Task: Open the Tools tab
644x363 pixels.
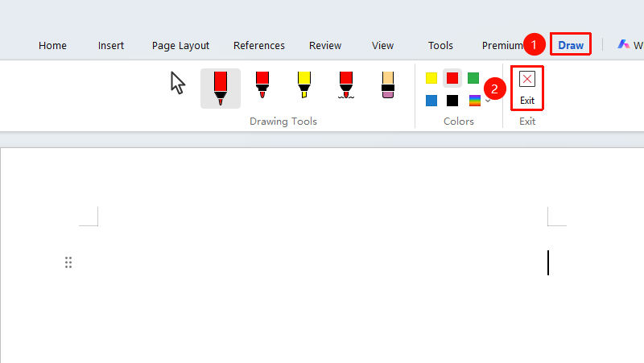Action: click(440, 46)
